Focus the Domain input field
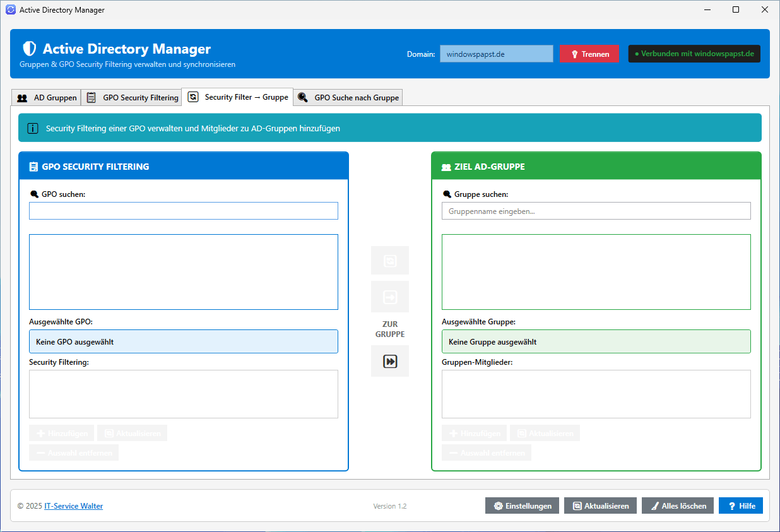 (x=496, y=54)
